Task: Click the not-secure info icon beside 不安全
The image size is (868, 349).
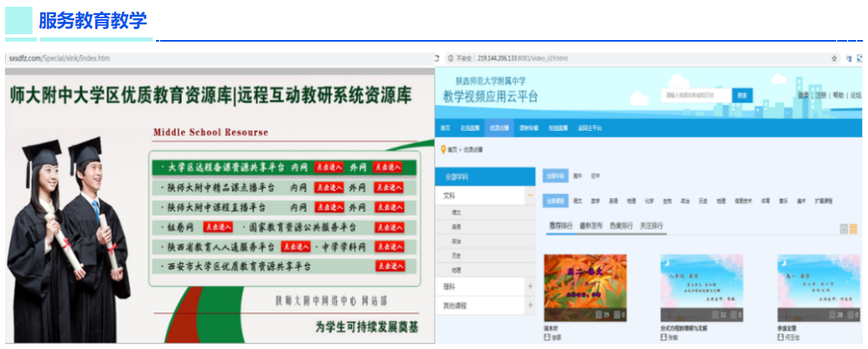Action: pyautogui.click(x=450, y=58)
